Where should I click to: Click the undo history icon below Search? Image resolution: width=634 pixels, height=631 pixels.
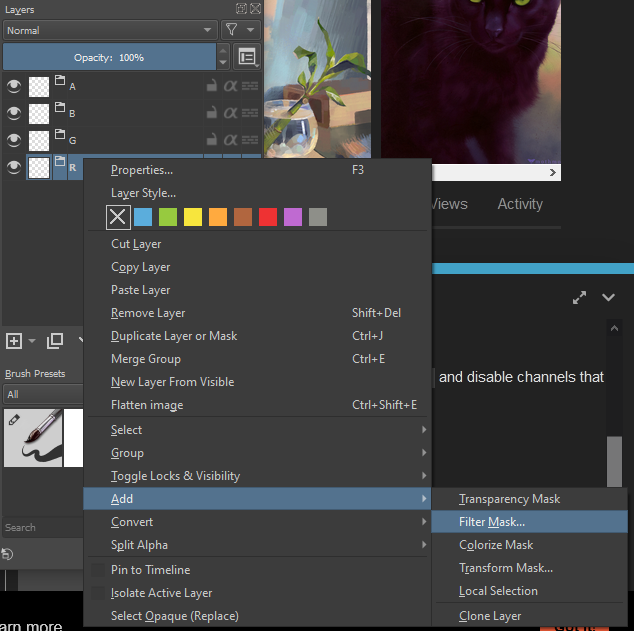(7, 554)
